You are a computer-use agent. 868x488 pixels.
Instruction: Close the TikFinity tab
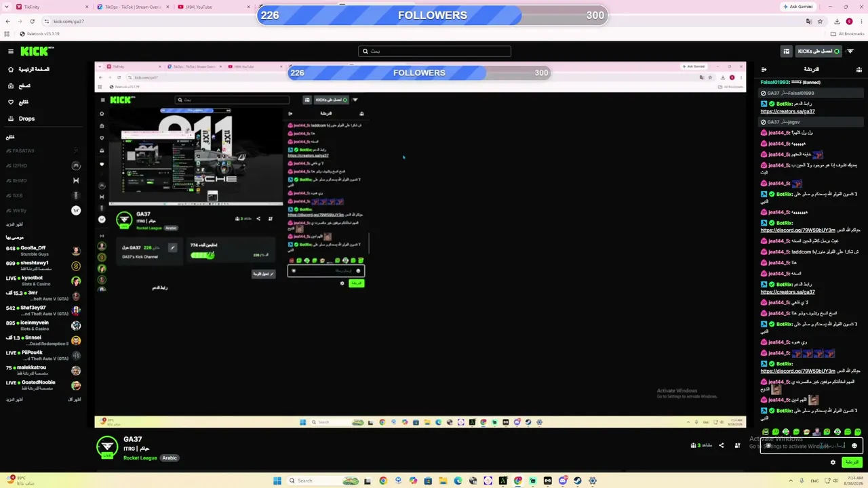[87, 7]
